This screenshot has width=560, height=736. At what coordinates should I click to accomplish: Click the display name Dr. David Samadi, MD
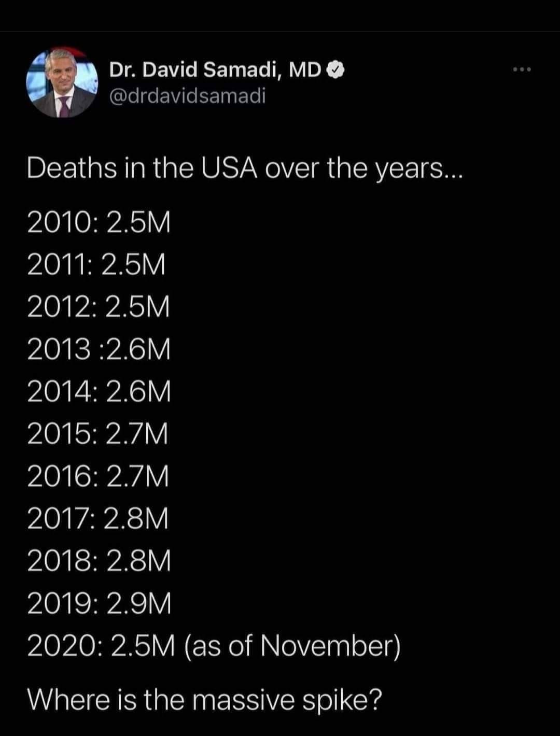(x=215, y=69)
